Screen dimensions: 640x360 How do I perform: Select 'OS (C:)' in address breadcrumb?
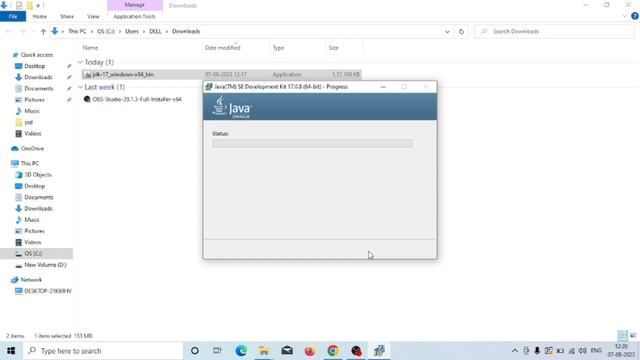pos(106,31)
